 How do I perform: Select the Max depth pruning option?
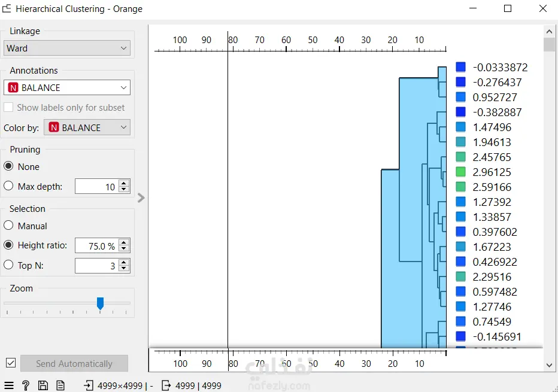8,186
